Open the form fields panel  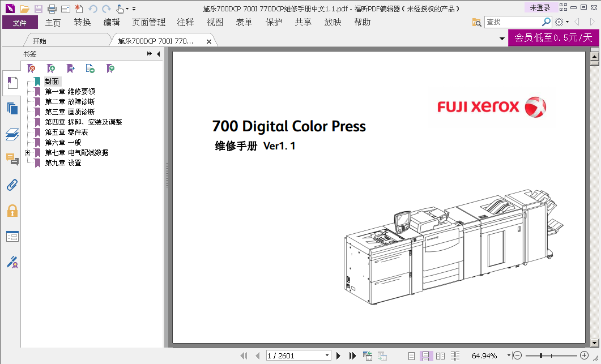(12, 237)
